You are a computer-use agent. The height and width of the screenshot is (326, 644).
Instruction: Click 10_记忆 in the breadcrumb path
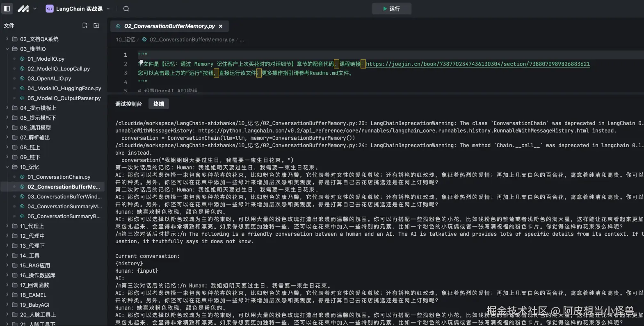click(x=125, y=40)
